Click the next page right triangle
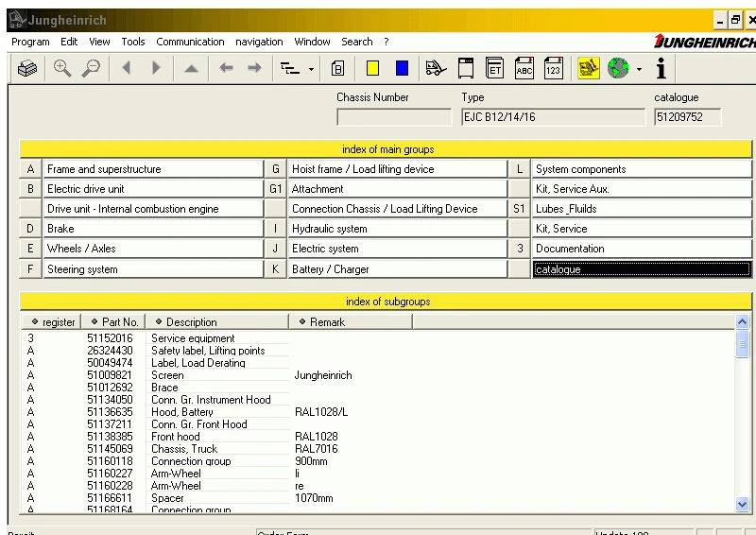 (156, 68)
